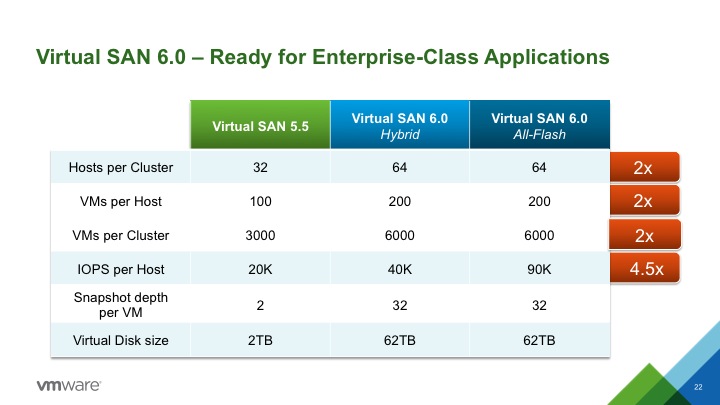Select the Hybrid 32 value for Snapshot depth

click(399, 305)
